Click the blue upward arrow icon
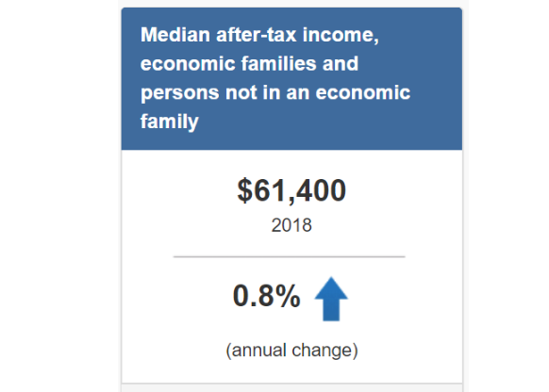The height and width of the screenshot is (392, 549). [x=331, y=299]
